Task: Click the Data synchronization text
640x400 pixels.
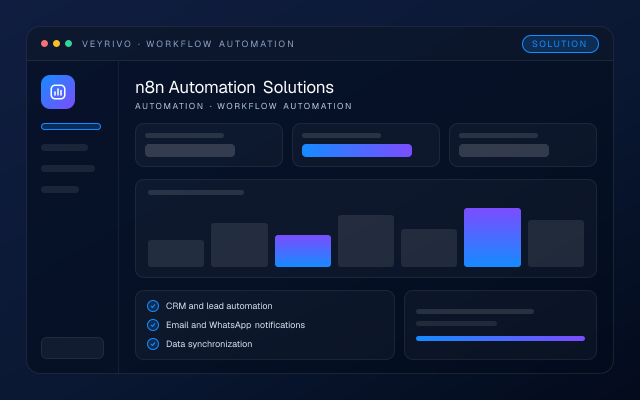Action: pos(209,344)
